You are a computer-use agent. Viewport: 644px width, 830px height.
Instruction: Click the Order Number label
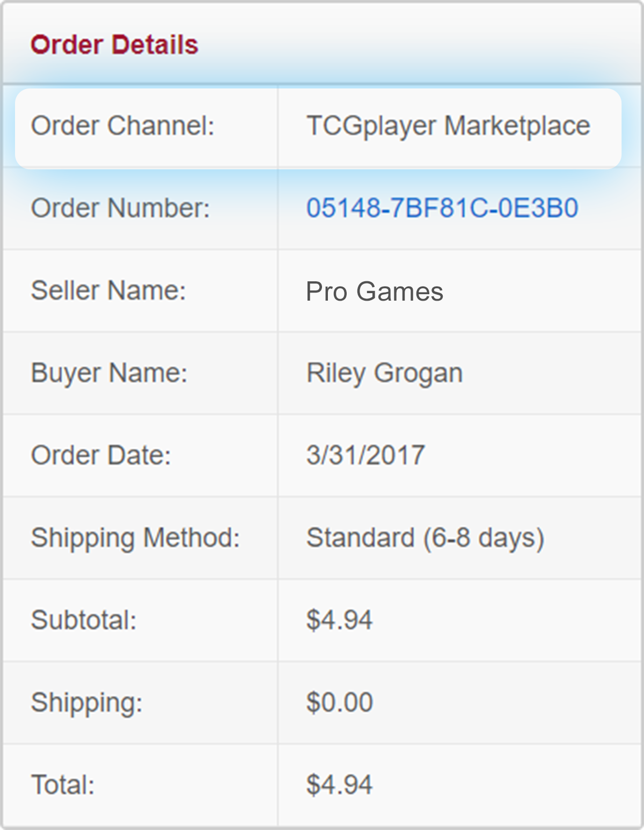coord(120,208)
